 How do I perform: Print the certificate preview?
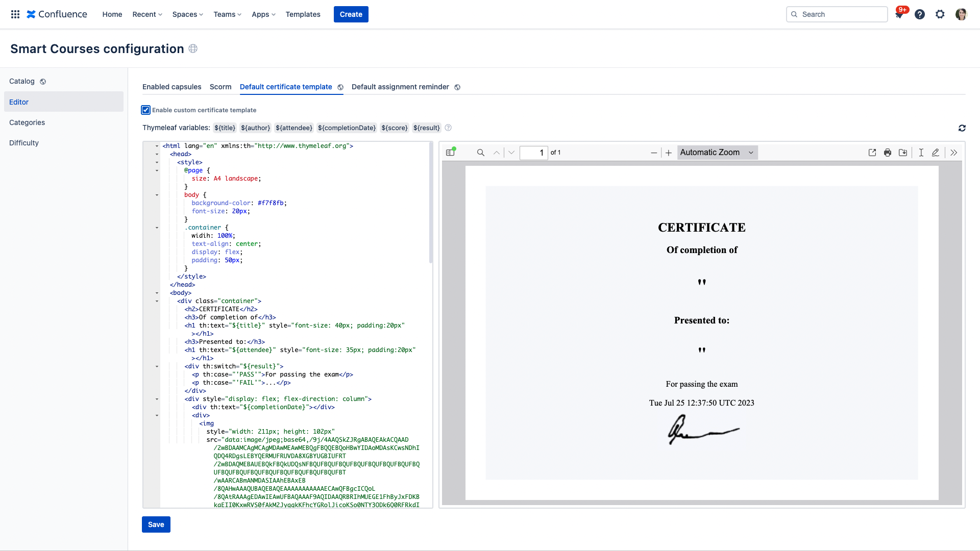point(888,153)
